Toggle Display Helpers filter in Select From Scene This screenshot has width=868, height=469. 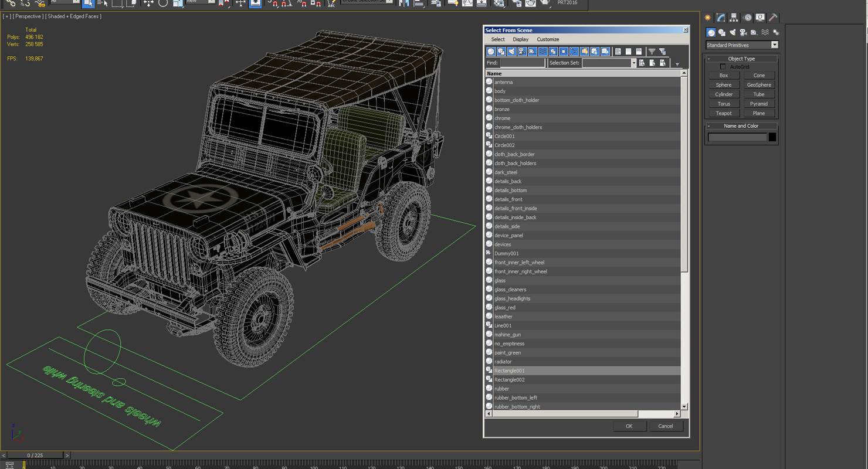point(532,52)
